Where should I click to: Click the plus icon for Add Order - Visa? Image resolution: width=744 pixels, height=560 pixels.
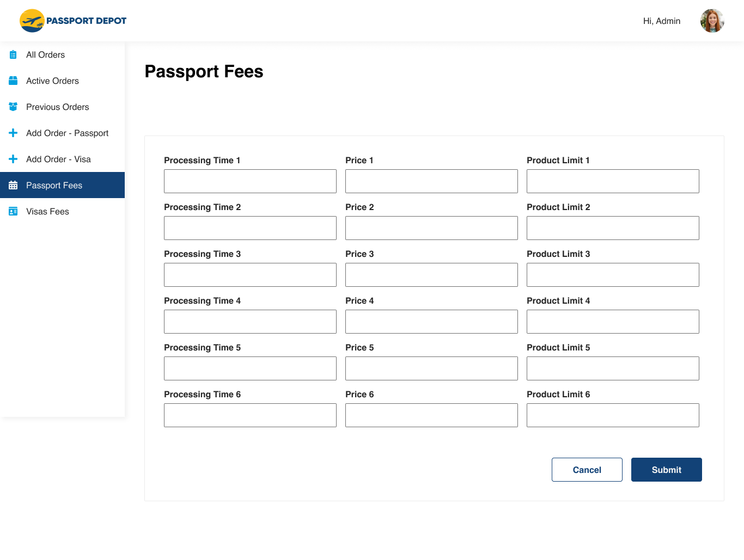coord(13,159)
